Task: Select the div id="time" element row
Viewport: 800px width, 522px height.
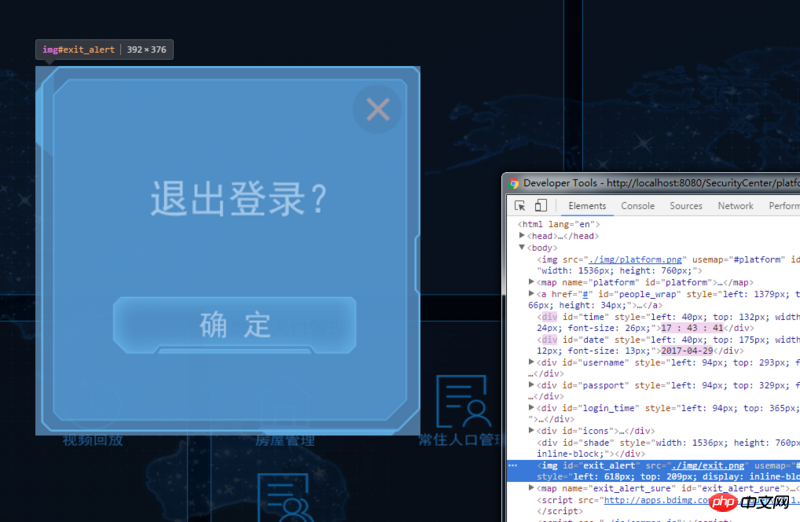Action: (654, 322)
